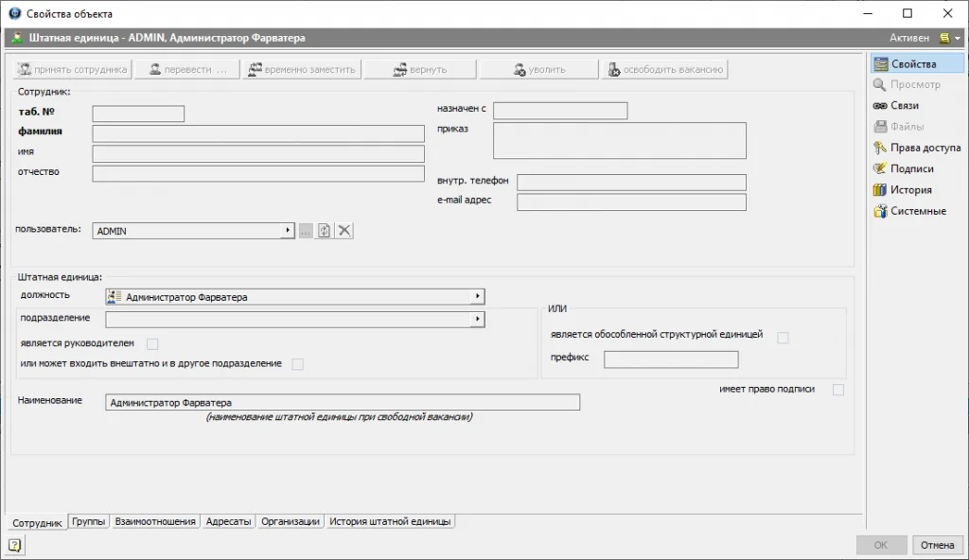This screenshot has height=560, width=969.
Task: Click into the Наименование text field
Action: pyautogui.click(x=343, y=403)
